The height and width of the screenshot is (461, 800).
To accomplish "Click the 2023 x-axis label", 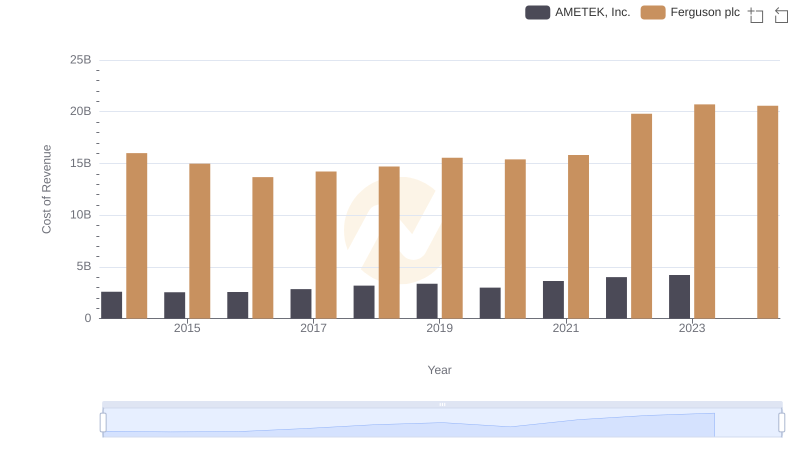I will point(692,328).
